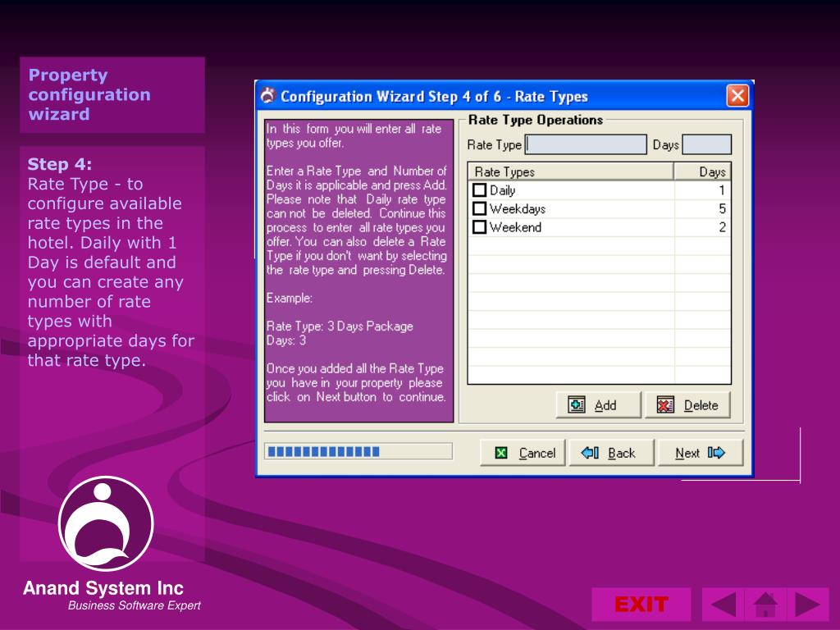
Task: Proceed with the Next button
Action: coord(701,453)
